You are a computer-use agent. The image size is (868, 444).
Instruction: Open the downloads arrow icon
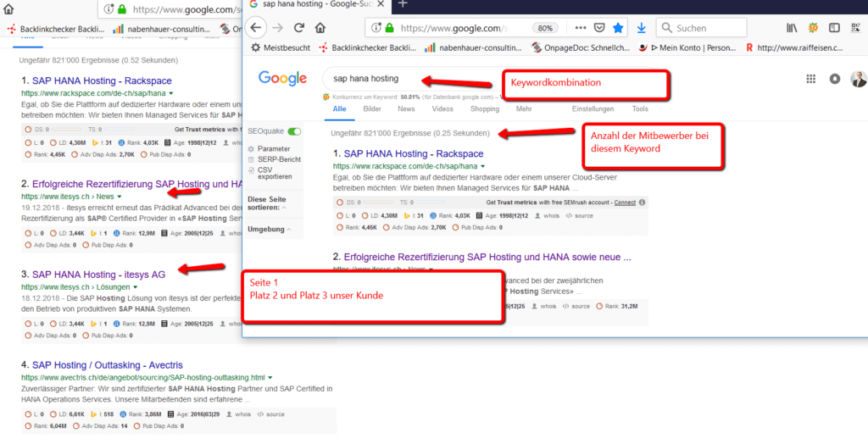[x=640, y=27]
